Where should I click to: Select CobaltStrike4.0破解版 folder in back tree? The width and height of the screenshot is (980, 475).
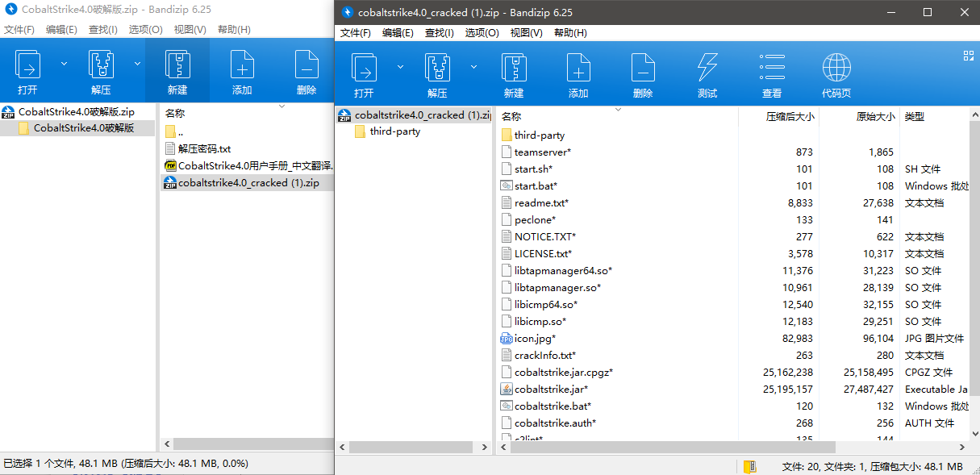84,128
